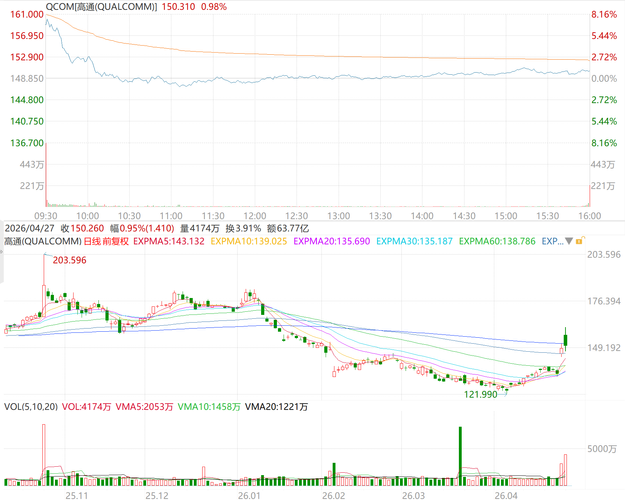
Task: Click the green 5.44% axis label
Action: coord(604,121)
